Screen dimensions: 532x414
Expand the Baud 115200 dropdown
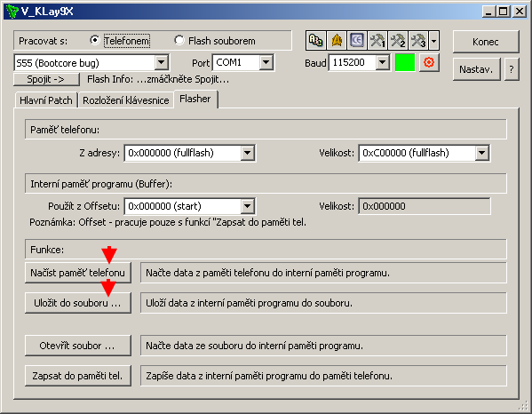tap(383, 62)
